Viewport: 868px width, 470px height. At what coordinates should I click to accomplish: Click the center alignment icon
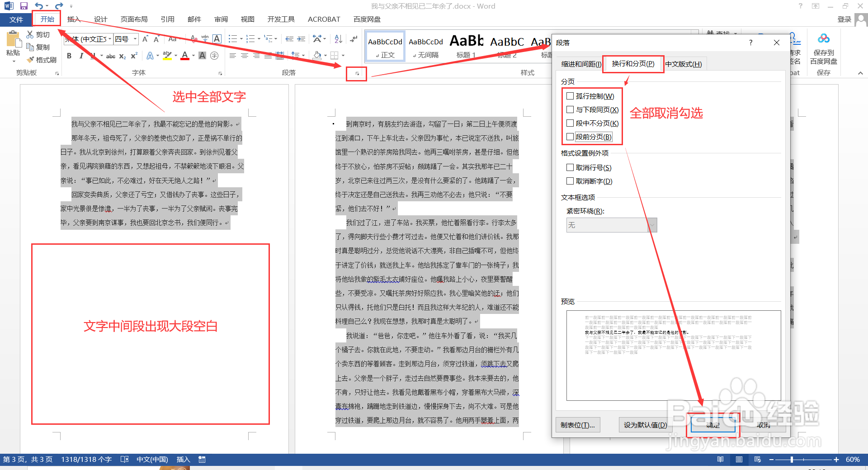[x=244, y=55]
